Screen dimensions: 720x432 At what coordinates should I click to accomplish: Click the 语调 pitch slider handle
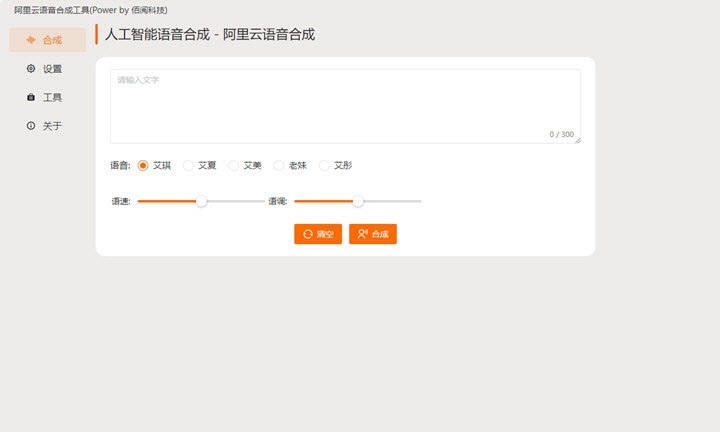(x=358, y=201)
